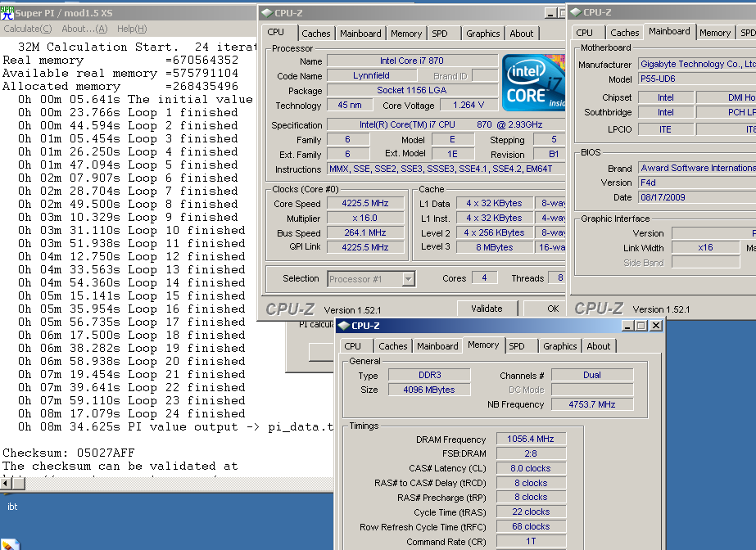756x550 pixels.
Task: Click the Validate button in CPU-Z
Action: click(487, 309)
